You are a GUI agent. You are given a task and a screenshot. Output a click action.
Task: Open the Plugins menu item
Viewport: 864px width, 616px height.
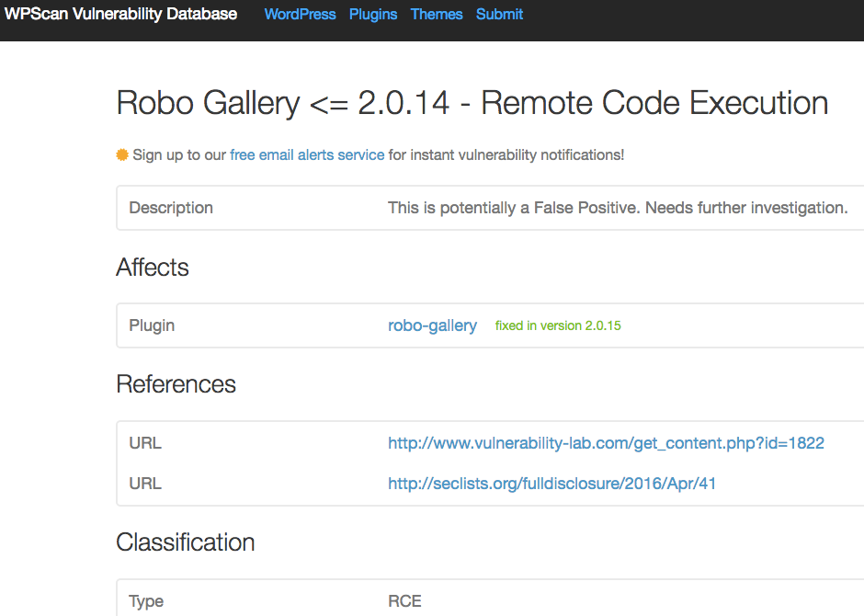tap(373, 15)
